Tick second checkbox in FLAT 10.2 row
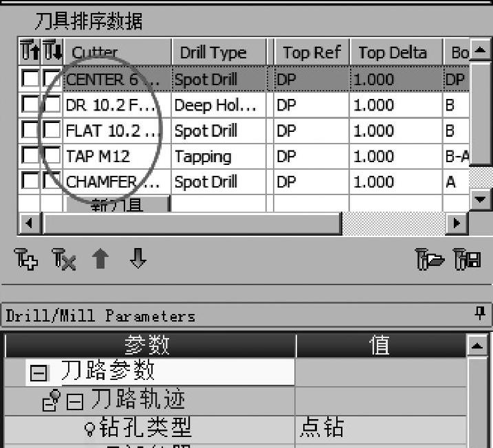Viewport: 493px width, 448px height. (x=52, y=129)
